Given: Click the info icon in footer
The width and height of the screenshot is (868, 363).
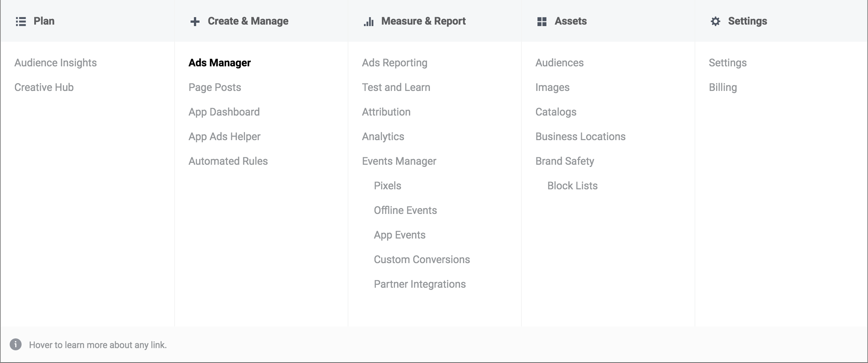Looking at the screenshot, I should 16,344.
